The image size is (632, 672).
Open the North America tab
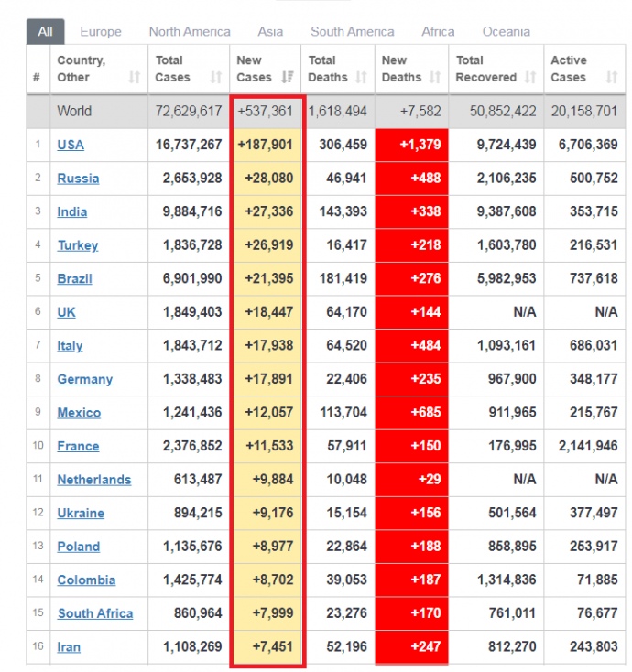pos(190,31)
